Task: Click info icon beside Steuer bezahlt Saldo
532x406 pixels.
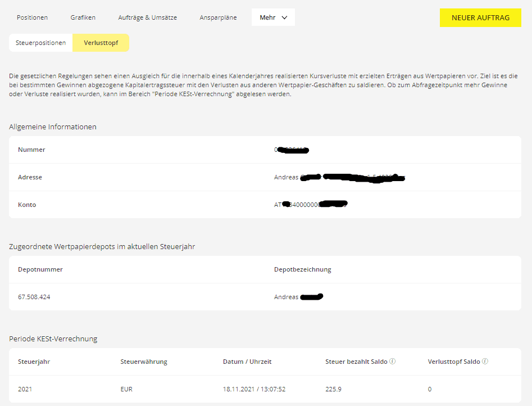Action: 393,362
